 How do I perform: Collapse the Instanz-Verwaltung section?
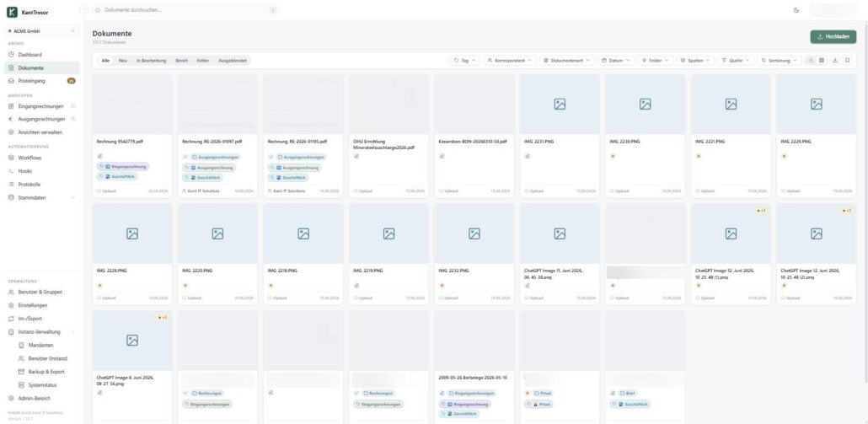pyautogui.click(x=41, y=332)
